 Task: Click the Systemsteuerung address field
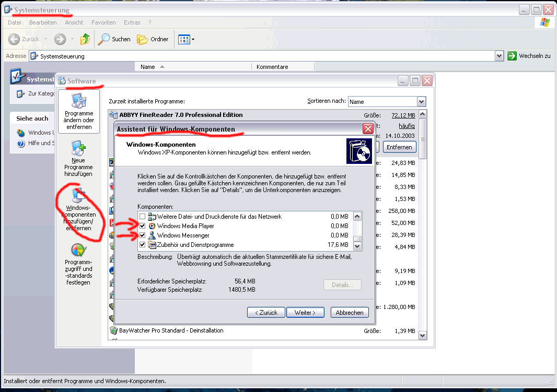click(266, 56)
